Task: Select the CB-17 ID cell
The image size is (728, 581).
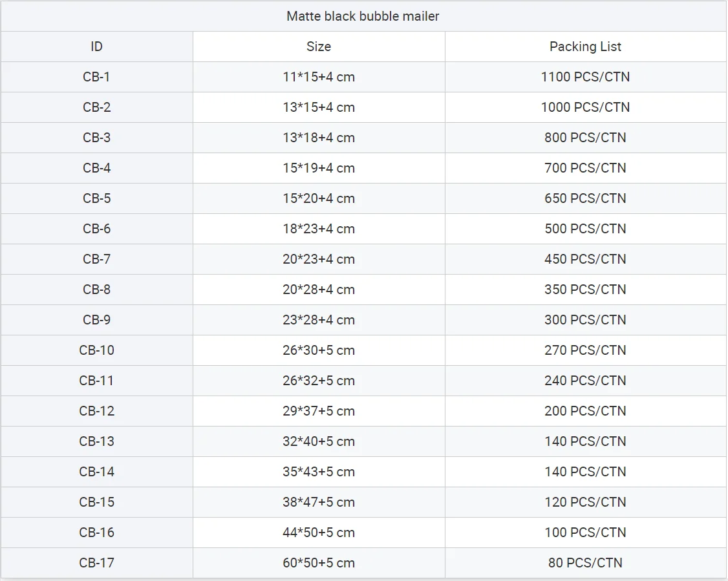Action: (x=96, y=563)
